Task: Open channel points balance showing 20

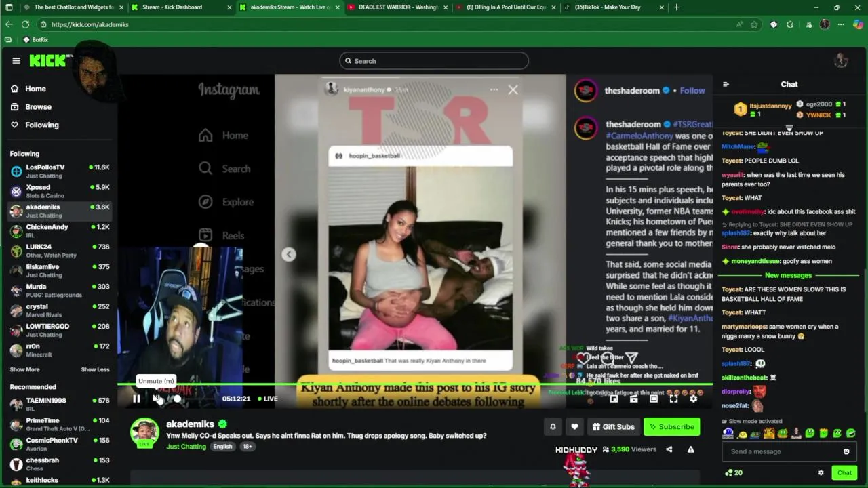Action: click(734, 473)
